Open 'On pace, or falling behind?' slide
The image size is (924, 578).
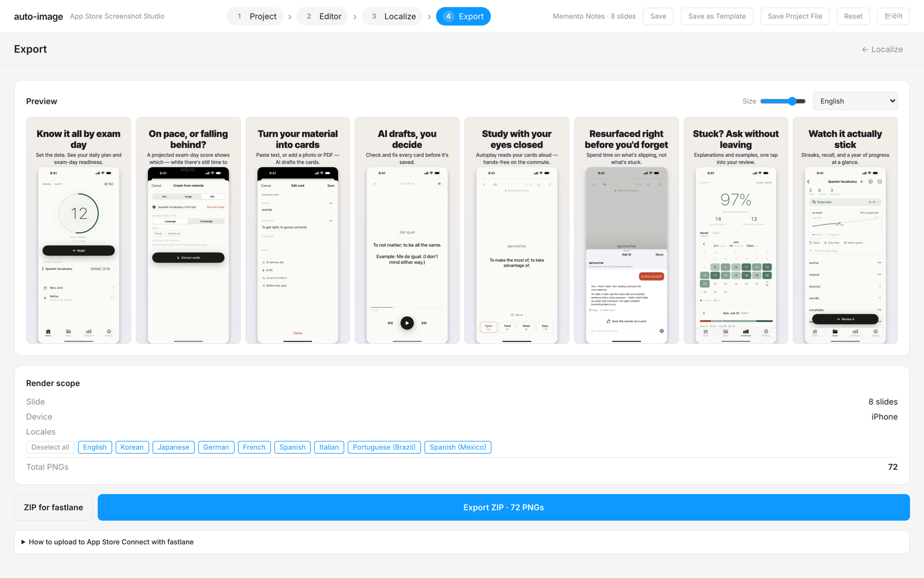tap(188, 230)
